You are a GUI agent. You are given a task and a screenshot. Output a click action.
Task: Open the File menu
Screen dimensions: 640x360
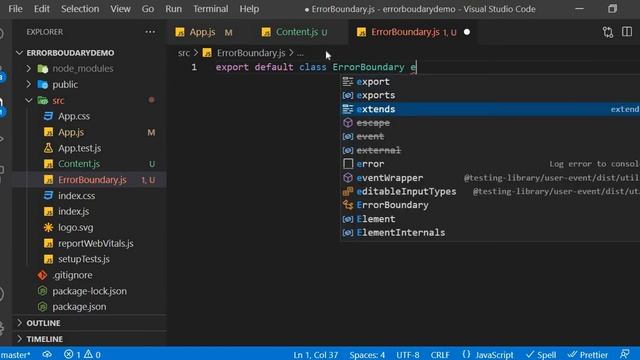point(15,9)
